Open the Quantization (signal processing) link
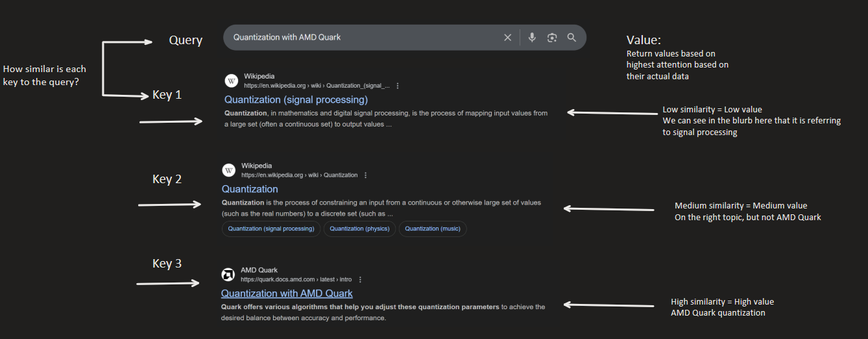The width and height of the screenshot is (868, 339). click(296, 100)
